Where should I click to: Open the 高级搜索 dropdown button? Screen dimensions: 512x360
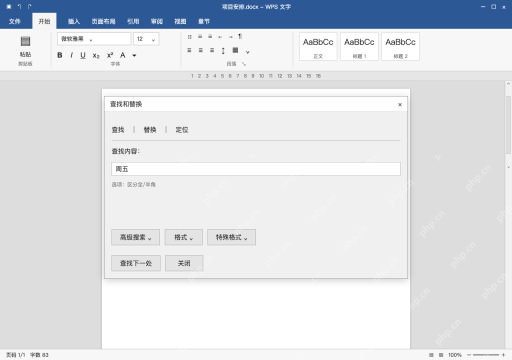135,237
